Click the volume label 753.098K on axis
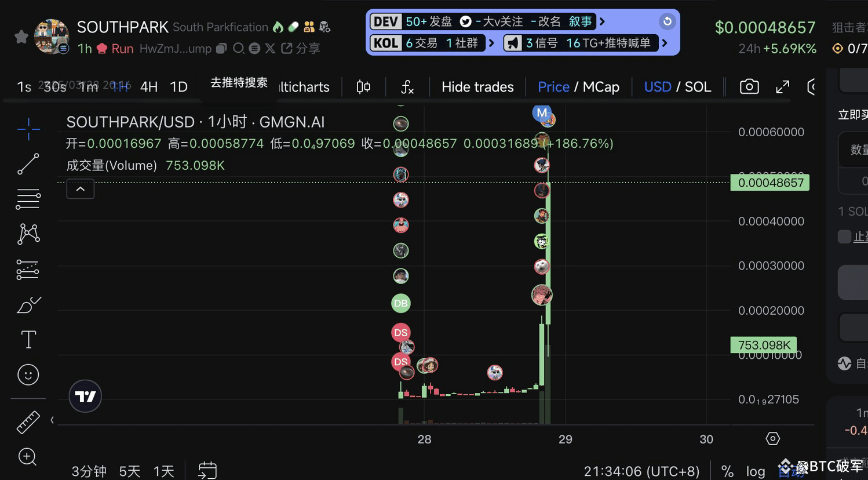Image resolution: width=868 pixels, height=480 pixels. [x=764, y=345]
